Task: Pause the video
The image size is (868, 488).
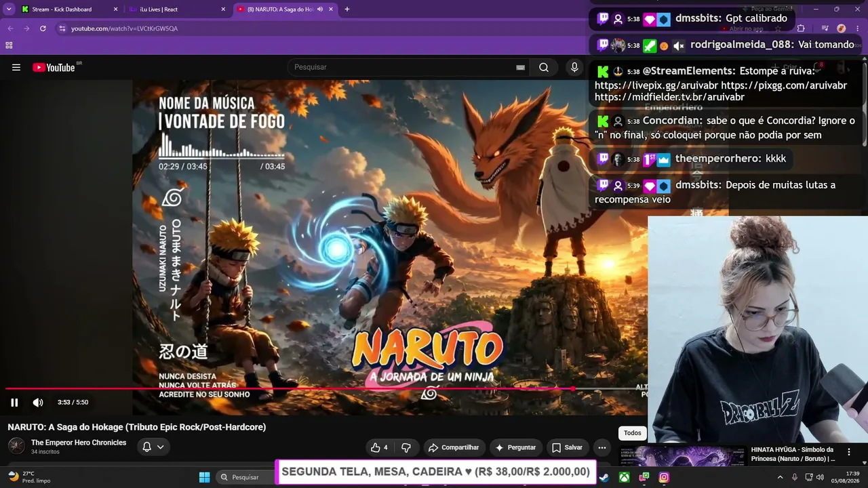Action: [x=14, y=402]
